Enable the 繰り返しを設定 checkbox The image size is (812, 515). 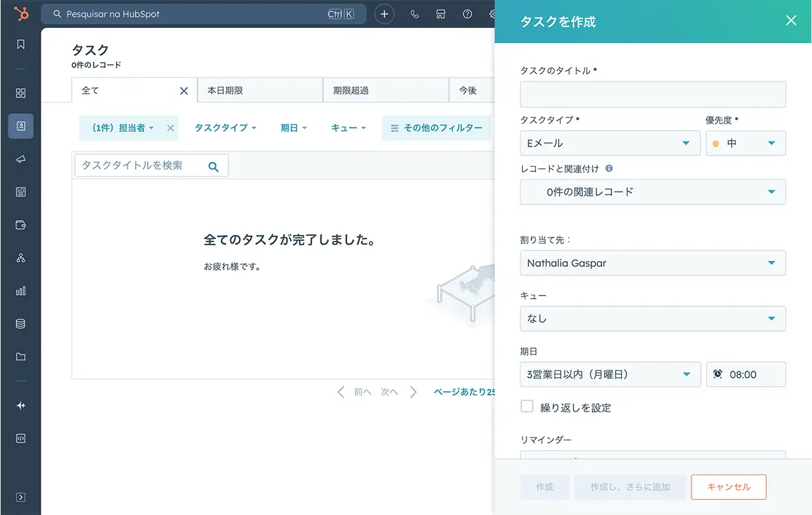pyautogui.click(x=527, y=407)
